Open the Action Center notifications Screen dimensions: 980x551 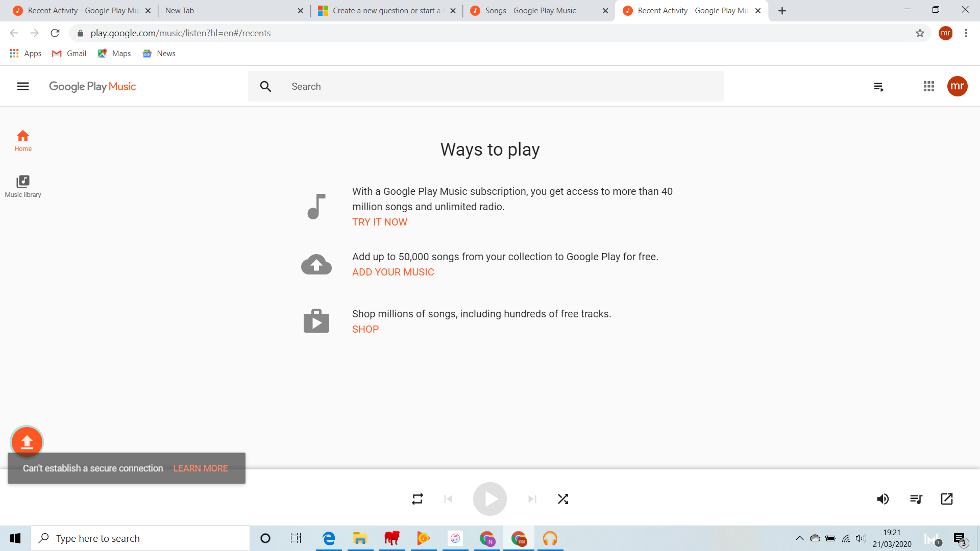960,539
